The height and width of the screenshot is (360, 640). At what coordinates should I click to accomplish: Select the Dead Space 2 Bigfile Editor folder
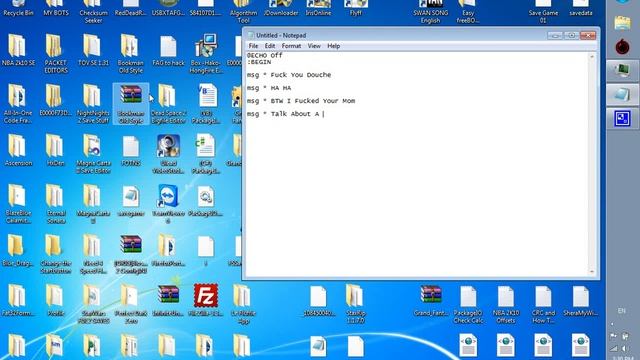point(168,104)
